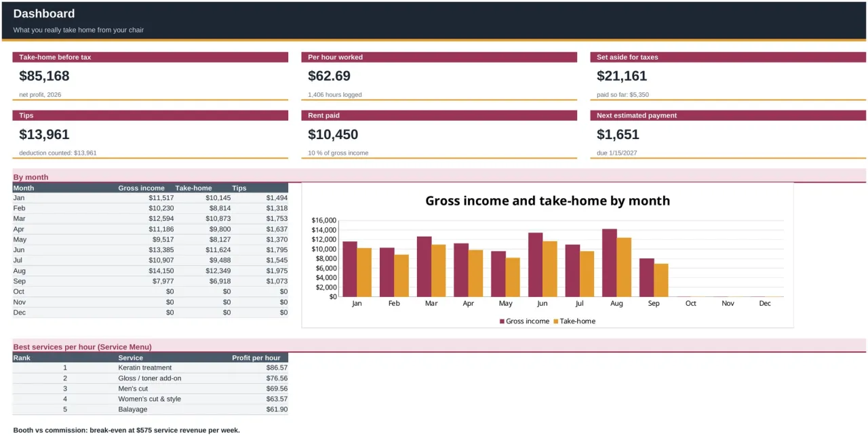Select the Balayage service

click(132, 410)
